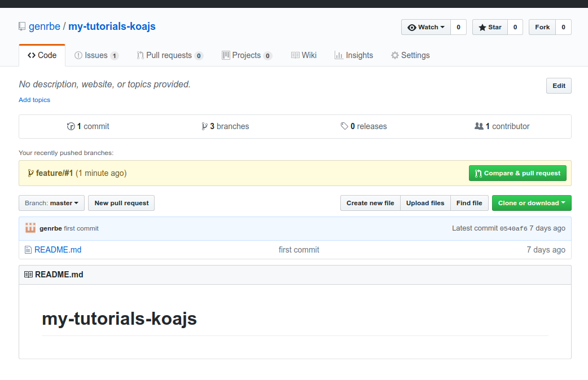Go to the Settings tab

pyautogui.click(x=410, y=55)
